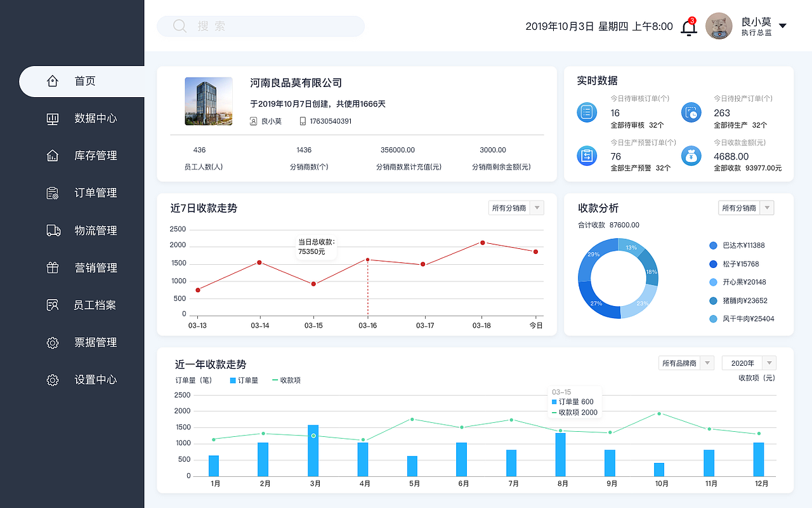Select the 库存管理 inventory icon
Viewport: 812px width, 508px height.
point(52,156)
